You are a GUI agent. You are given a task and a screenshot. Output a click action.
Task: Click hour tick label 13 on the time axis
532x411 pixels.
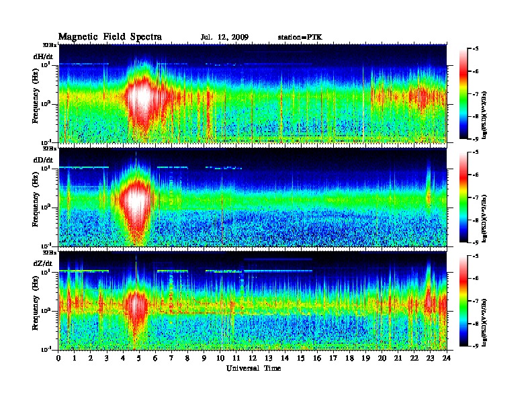[x=269, y=358]
